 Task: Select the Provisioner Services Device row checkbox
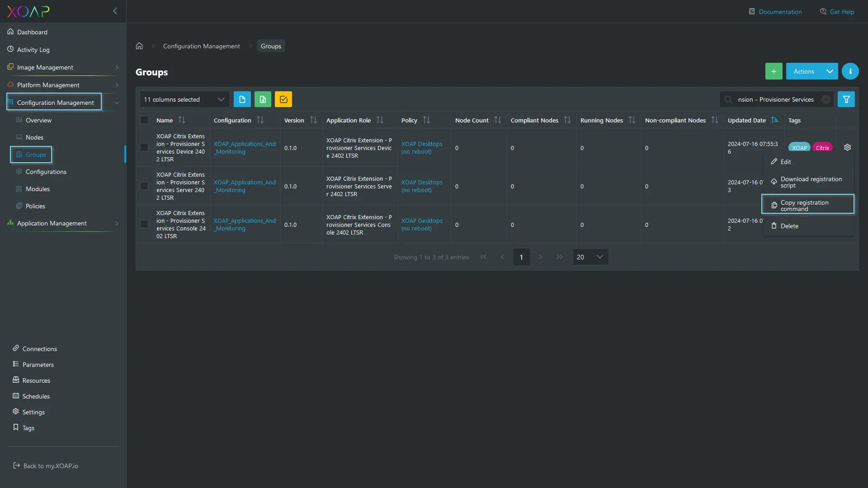click(144, 147)
